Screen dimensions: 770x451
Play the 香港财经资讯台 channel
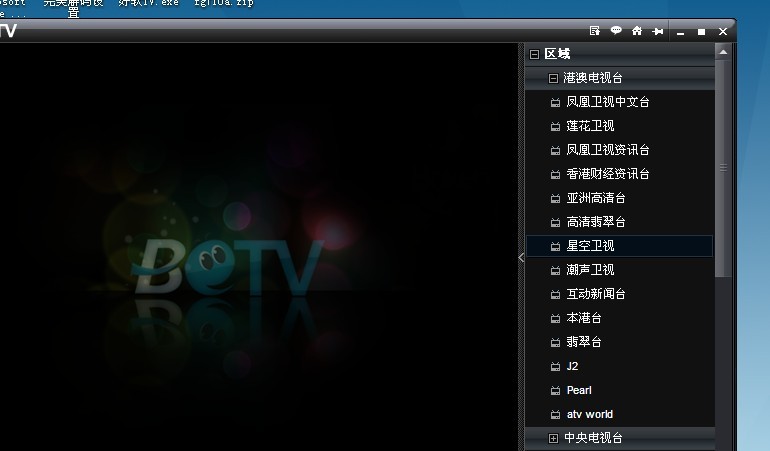pos(608,174)
